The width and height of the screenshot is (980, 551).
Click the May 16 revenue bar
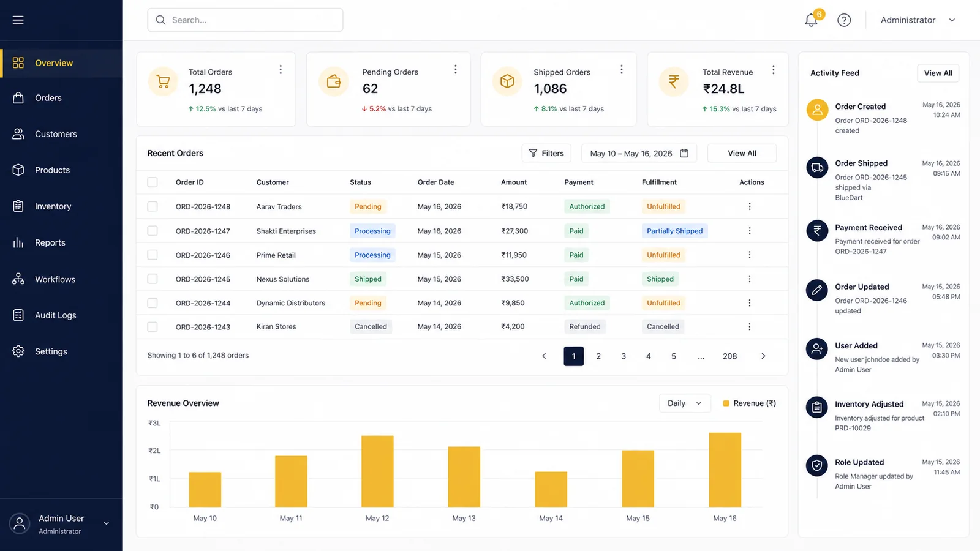tap(725, 470)
